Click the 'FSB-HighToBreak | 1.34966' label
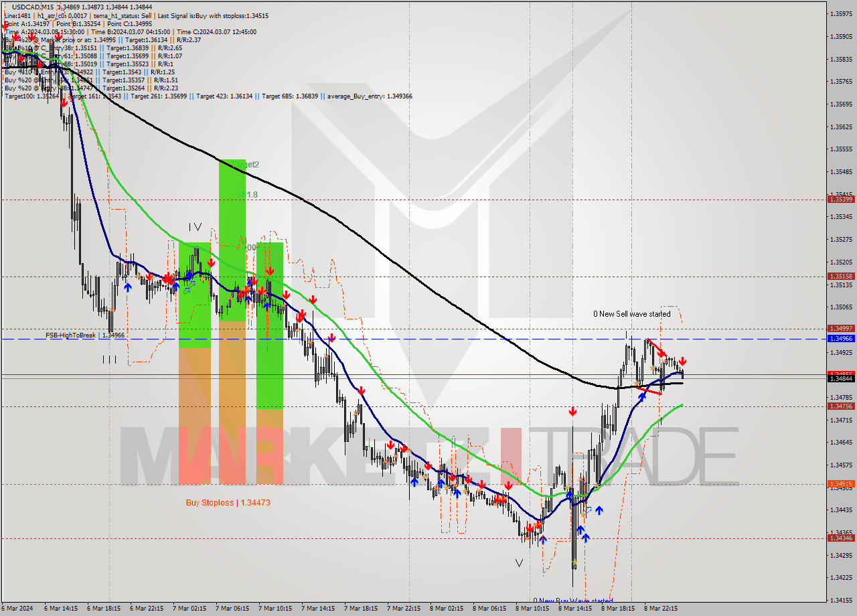This screenshot has height=616, width=857. click(x=85, y=335)
